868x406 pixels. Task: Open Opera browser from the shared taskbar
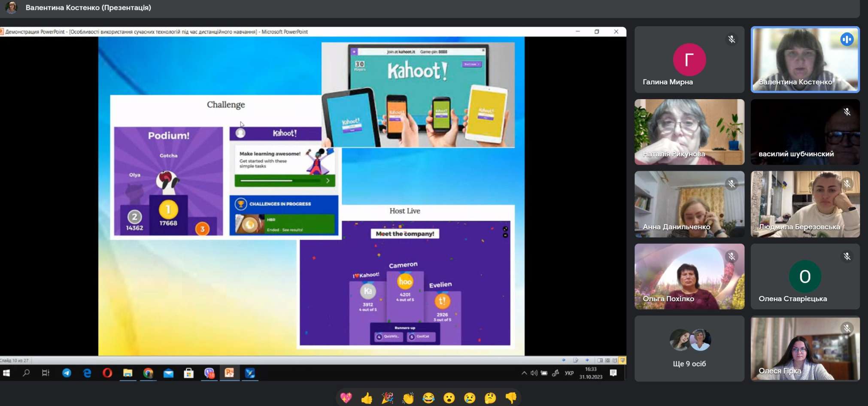click(107, 373)
